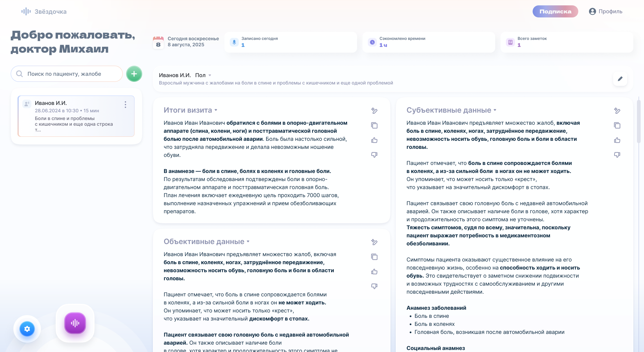Dislike the Итоги визита section
This screenshot has height=352, width=644.
point(374,155)
